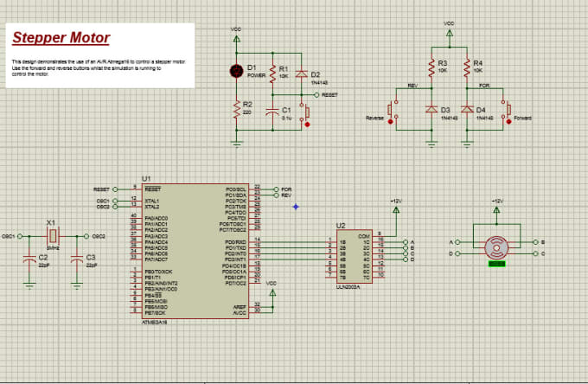Viewport: 588px width, 384px height.
Task: Select capacitor C3 22pF symbol
Action: [77, 259]
